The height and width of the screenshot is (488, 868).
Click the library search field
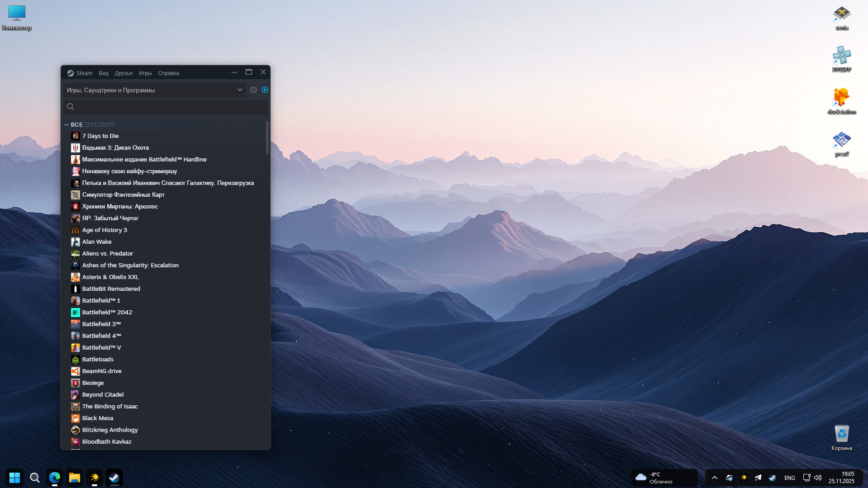pos(166,107)
